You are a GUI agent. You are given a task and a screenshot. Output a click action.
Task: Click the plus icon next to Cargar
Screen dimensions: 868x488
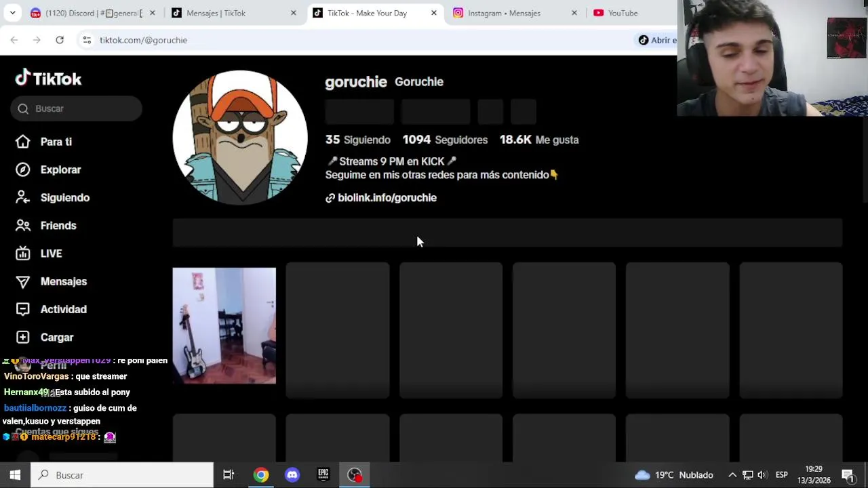pos(23,337)
